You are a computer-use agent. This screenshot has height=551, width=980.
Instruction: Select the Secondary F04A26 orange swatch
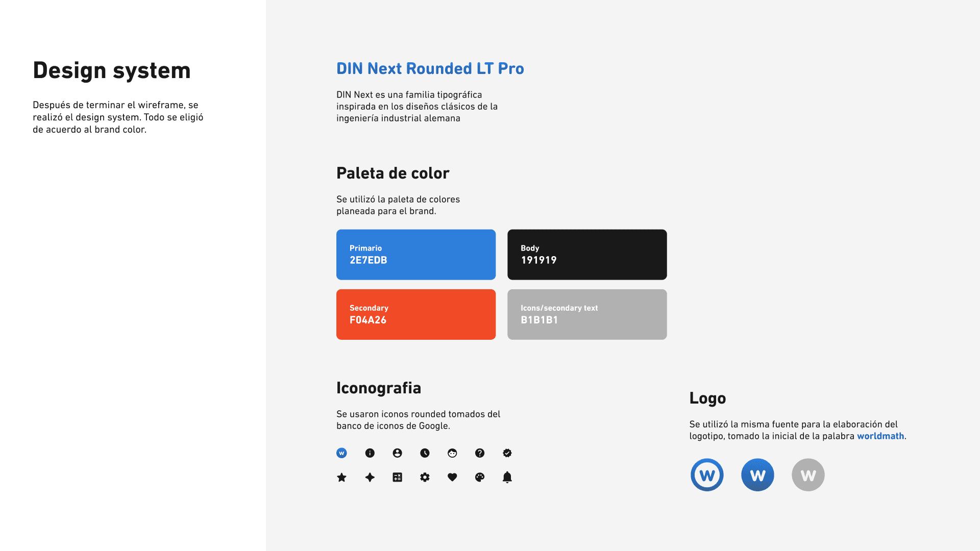click(x=416, y=314)
